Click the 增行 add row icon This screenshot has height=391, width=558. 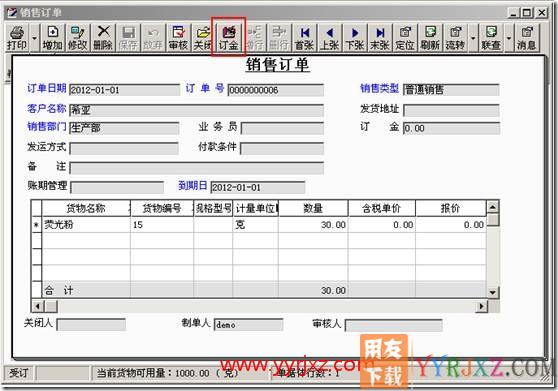click(x=254, y=38)
